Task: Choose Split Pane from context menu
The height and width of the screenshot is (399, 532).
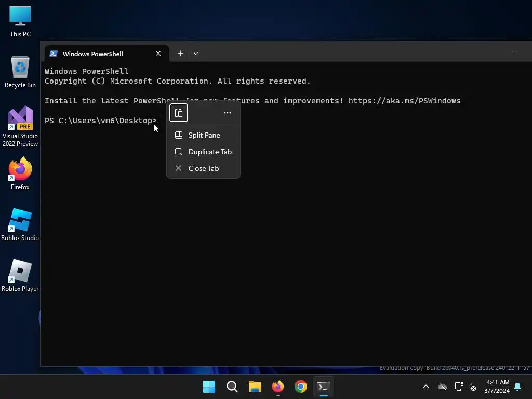Action: coord(203,135)
